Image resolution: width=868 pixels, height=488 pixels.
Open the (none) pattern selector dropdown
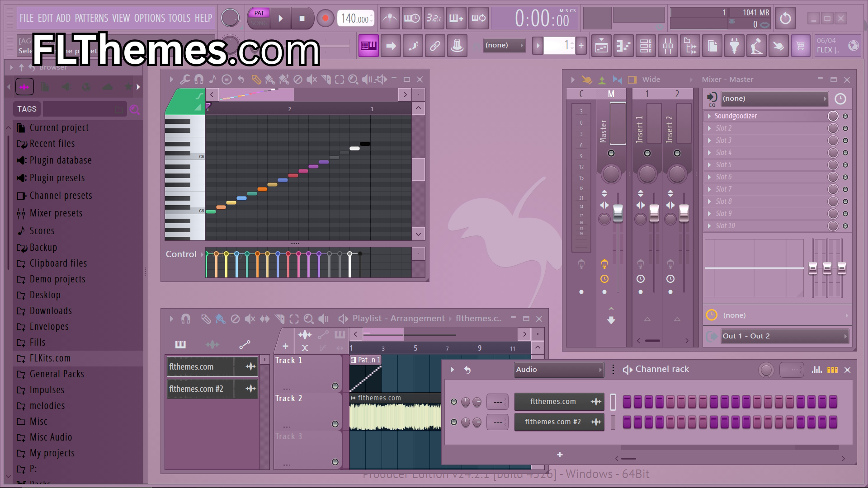(504, 45)
